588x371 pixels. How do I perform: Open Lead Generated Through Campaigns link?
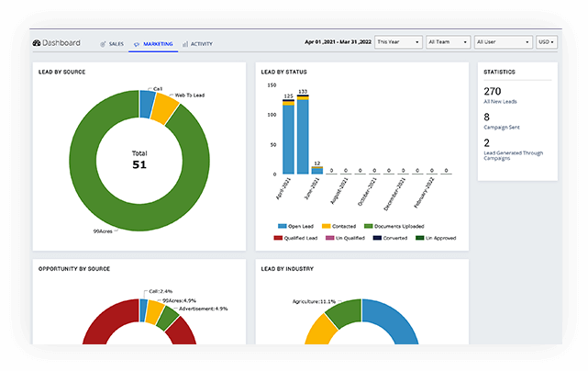513,155
